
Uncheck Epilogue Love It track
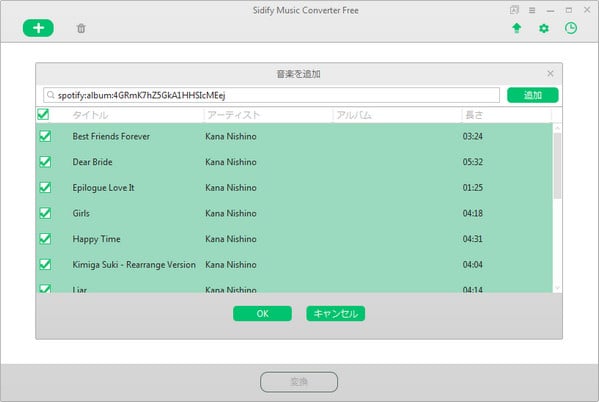pos(45,187)
